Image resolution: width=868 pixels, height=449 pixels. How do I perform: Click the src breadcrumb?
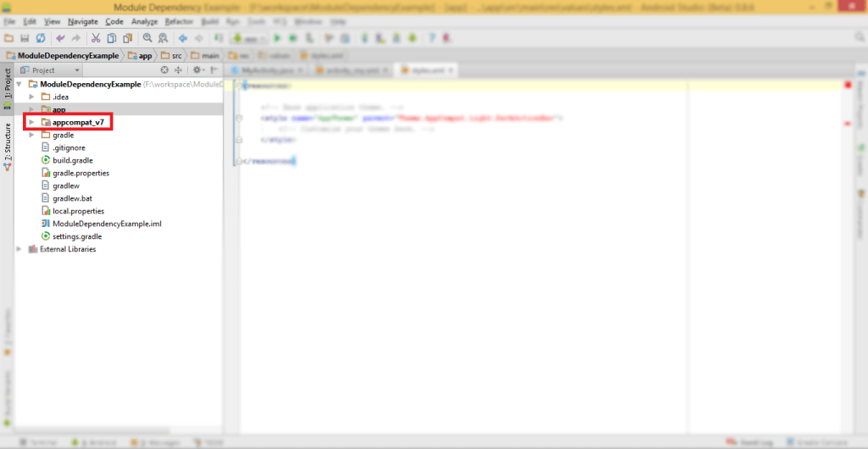(171, 55)
